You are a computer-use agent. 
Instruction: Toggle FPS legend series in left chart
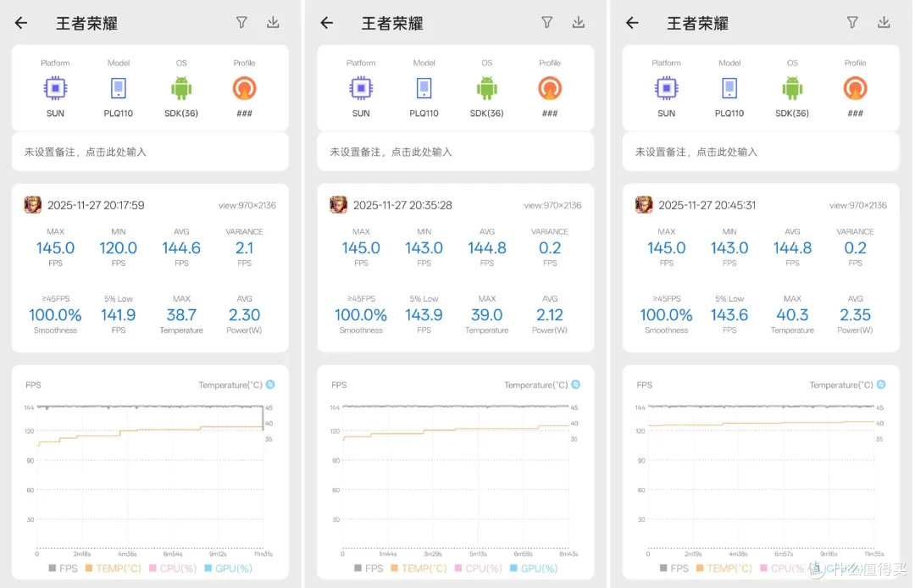[63, 569]
